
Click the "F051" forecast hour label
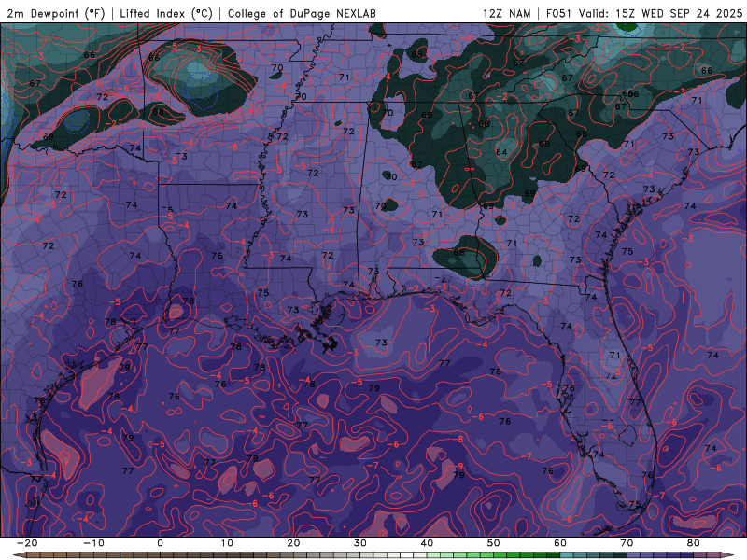(x=558, y=13)
